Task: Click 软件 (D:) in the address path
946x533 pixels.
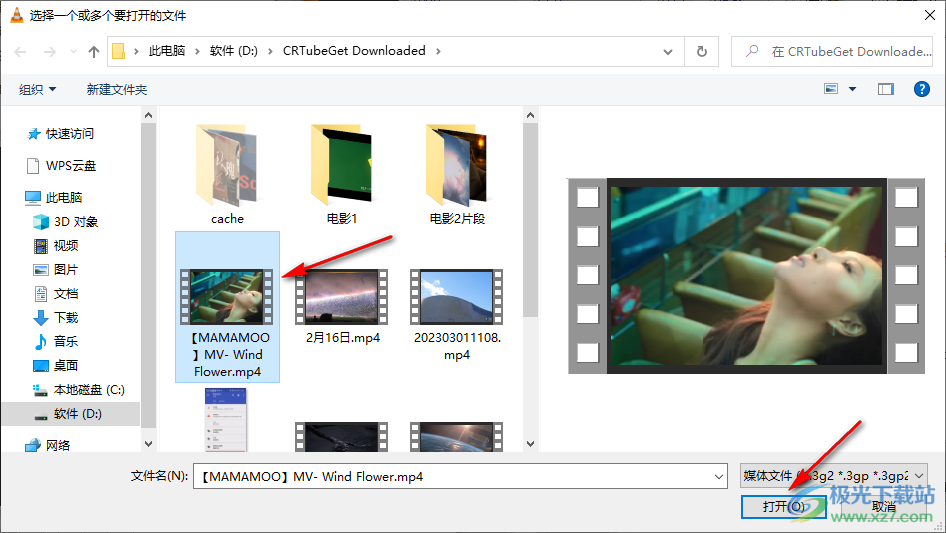Action: click(233, 51)
